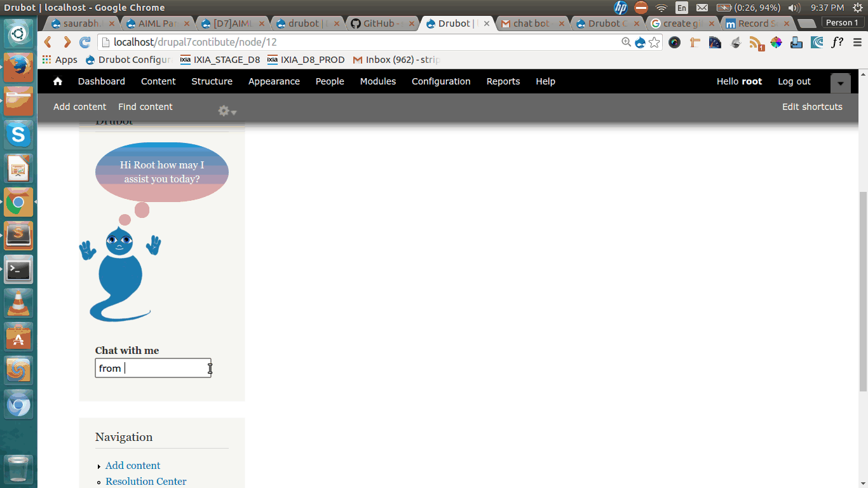
Task: Switch to the saurabh browser tab
Action: [x=83, y=24]
